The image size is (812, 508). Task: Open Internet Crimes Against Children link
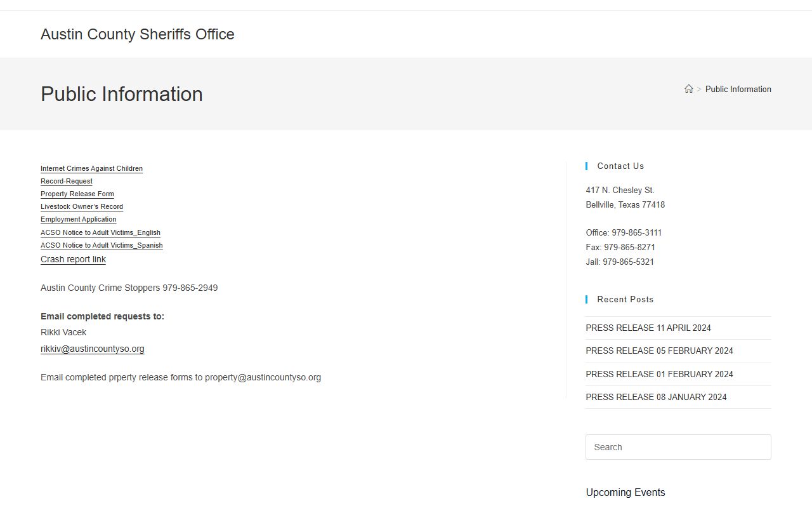tap(91, 168)
